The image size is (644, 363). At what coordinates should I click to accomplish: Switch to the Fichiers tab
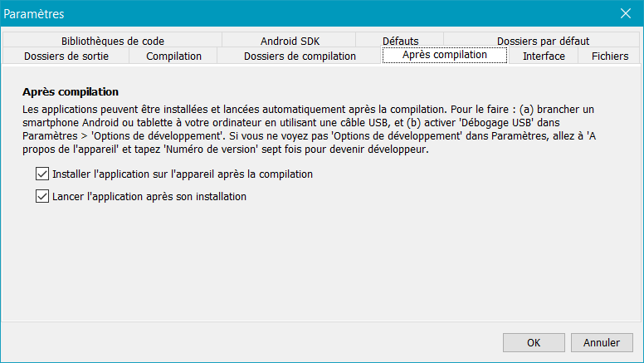[x=609, y=56]
